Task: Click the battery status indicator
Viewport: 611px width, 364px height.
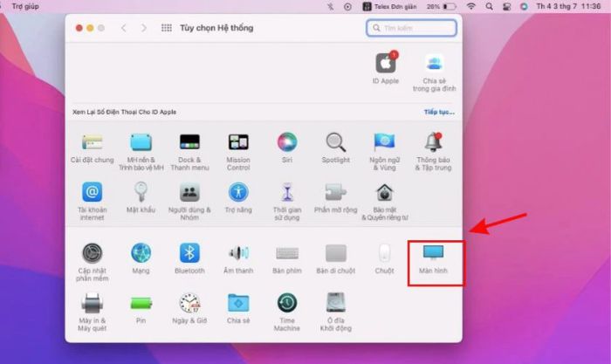Action: [x=442, y=6]
